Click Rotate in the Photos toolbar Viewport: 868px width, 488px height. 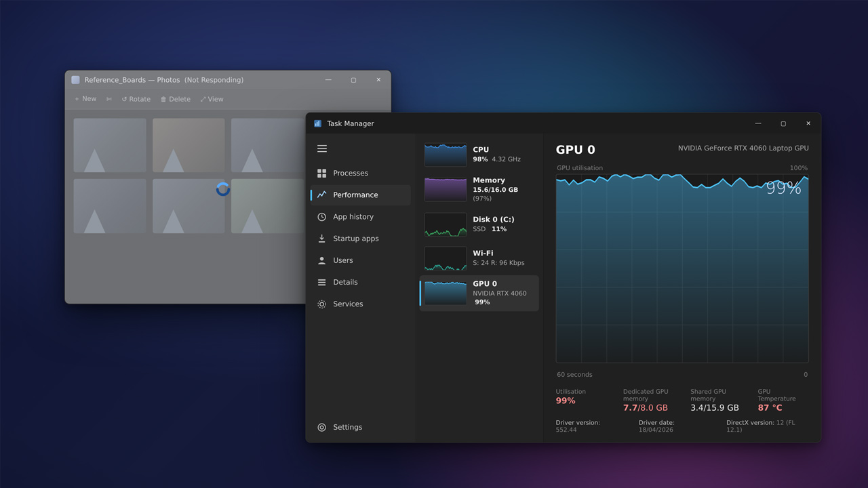[136, 99]
